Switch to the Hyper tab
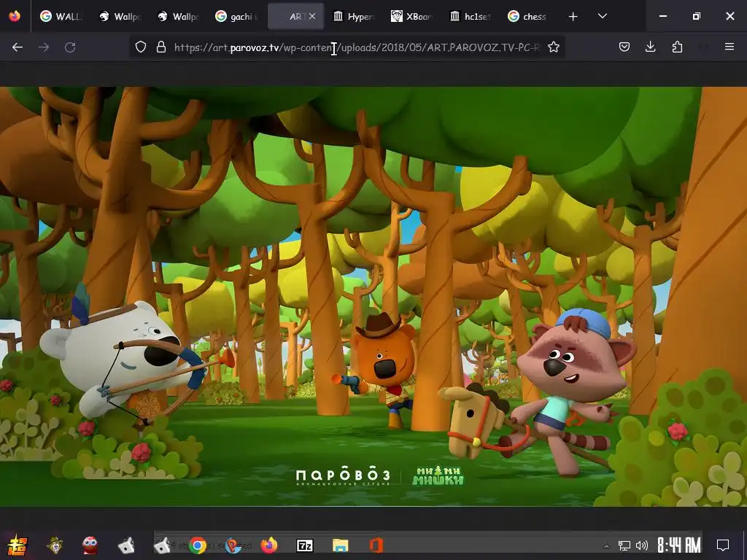 pos(355,16)
